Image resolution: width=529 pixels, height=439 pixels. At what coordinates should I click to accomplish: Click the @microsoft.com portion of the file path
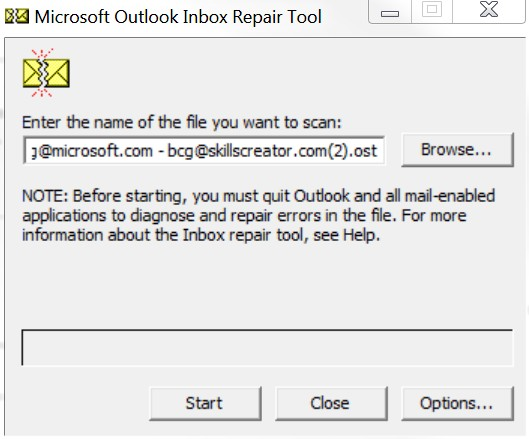point(95,151)
